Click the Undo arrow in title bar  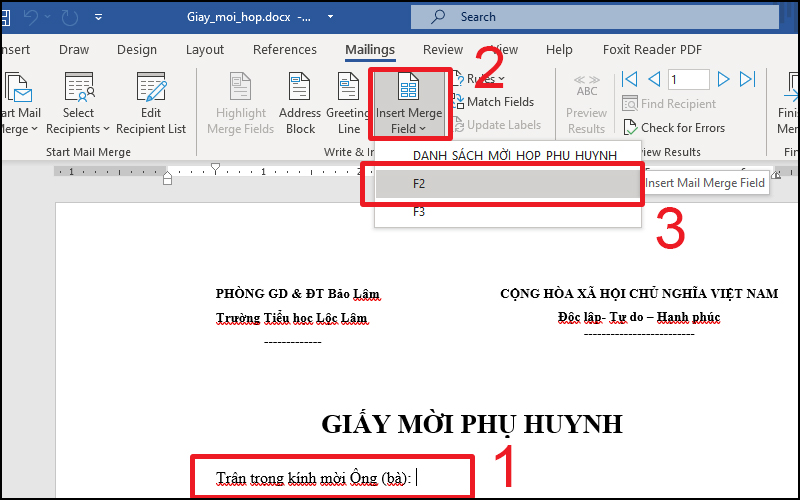[31, 17]
